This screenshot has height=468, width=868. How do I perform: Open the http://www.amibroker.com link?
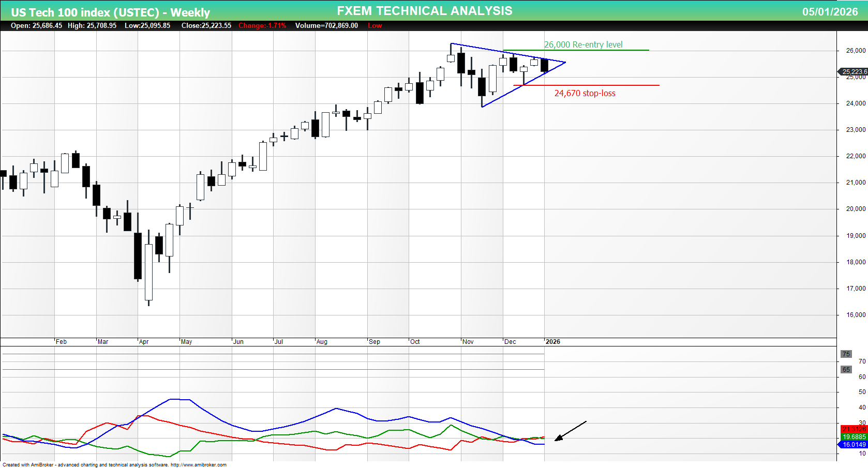[198, 465]
